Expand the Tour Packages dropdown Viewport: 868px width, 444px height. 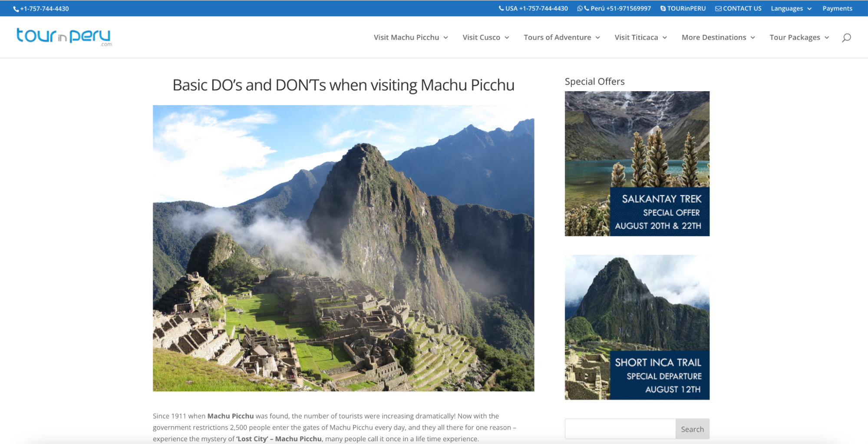[799, 37]
